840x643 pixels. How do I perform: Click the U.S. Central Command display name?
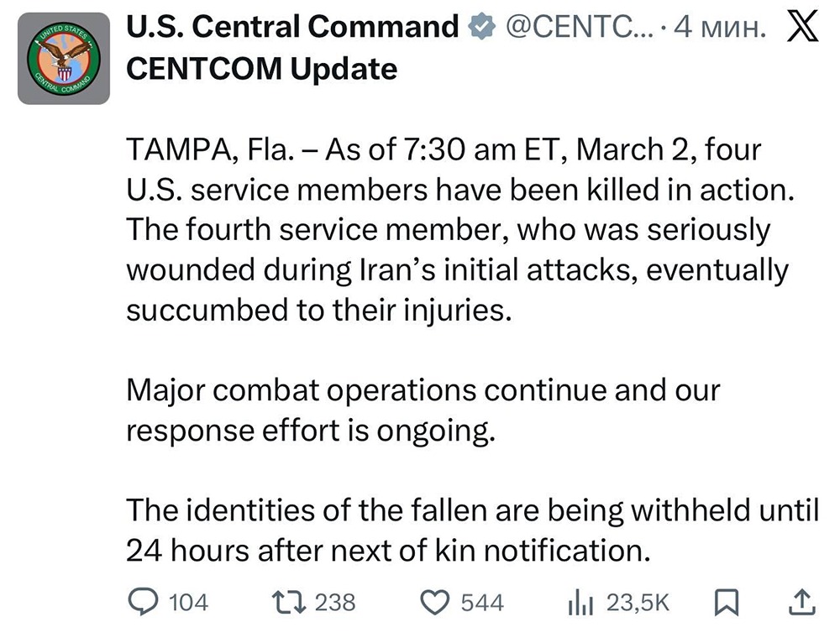(x=291, y=29)
